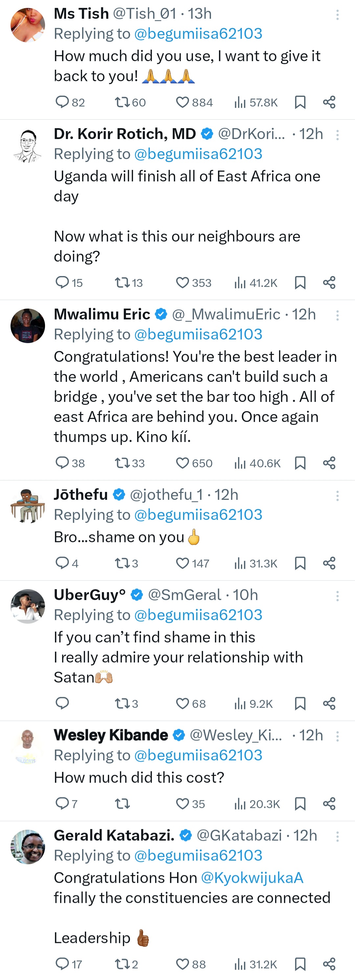355x980 pixels.
Task: View Gerald Katabazi's tweet view count
Action: [x=256, y=965]
